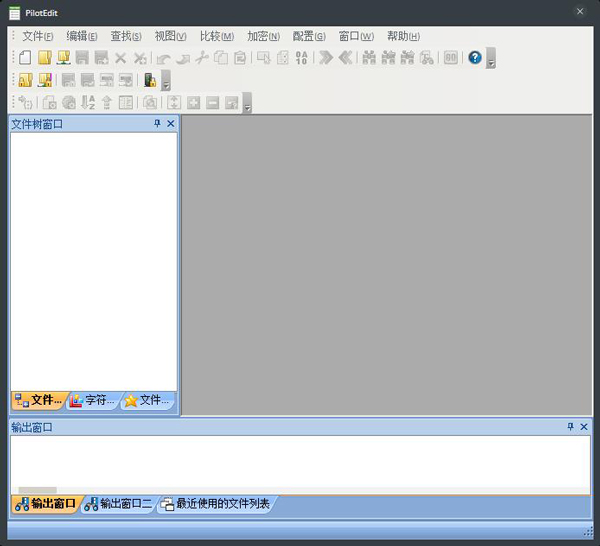This screenshot has height=546, width=600.
Task: Click the Save All icon
Action: 101,58
